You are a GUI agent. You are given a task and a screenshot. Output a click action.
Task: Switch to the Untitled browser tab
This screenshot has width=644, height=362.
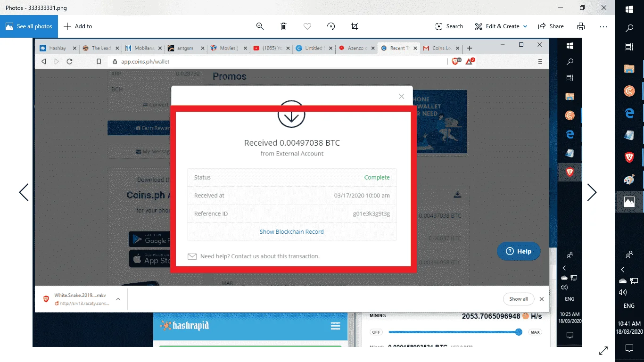tap(313, 48)
